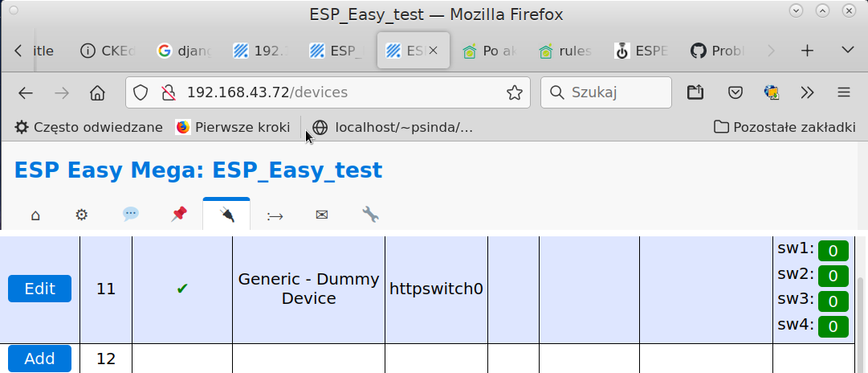This screenshot has width=868, height=373.
Task: Open the Hardware pushpin tab
Action: pos(178,215)
